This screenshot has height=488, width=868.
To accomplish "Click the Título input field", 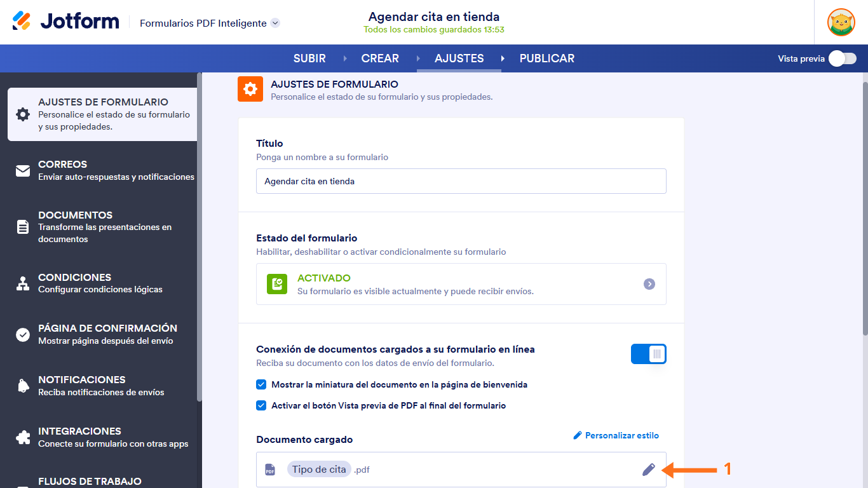I will click(x=461, y=181).
